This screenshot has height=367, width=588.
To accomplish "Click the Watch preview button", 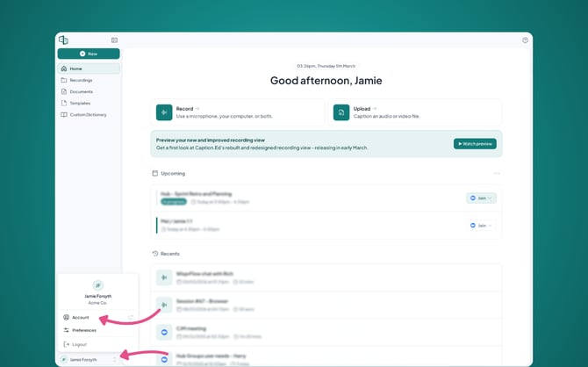I will coord(475,144).
